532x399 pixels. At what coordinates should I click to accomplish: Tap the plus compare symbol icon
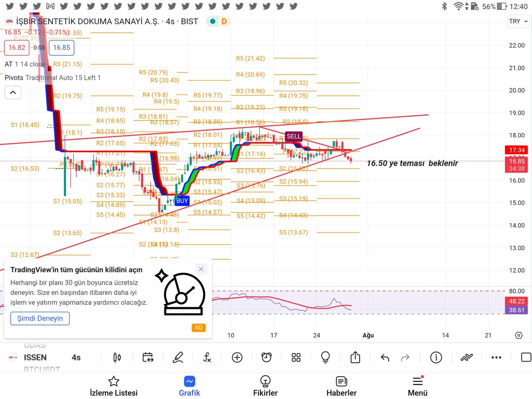[237, 357]
